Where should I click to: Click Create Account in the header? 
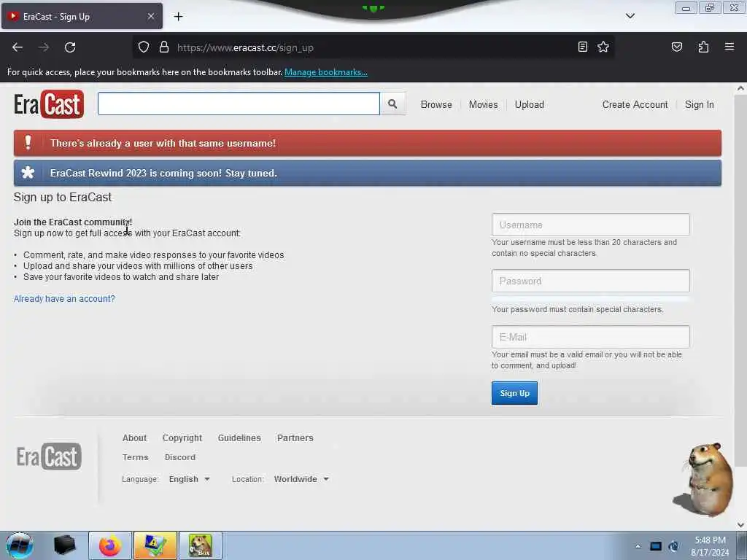[635, 105]
